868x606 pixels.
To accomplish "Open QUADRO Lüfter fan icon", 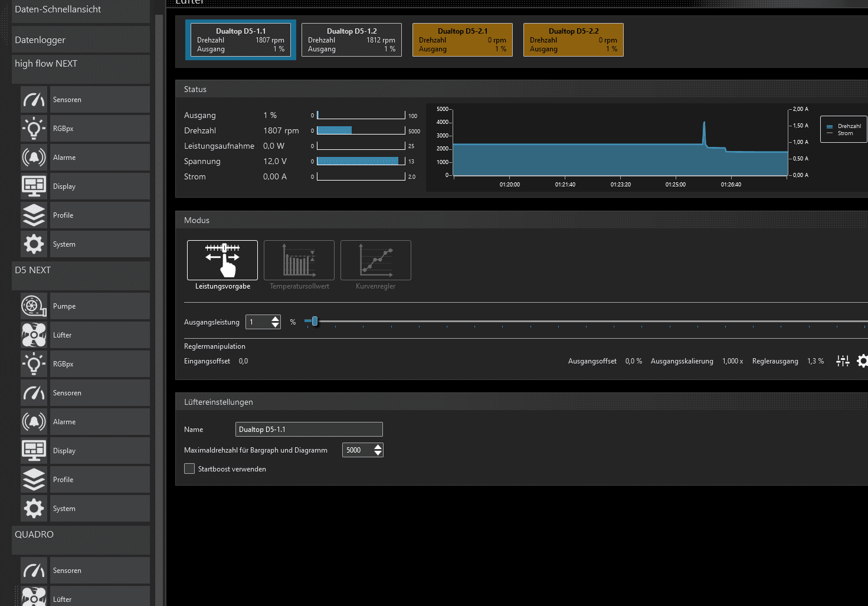I will [x=34, y=597].
